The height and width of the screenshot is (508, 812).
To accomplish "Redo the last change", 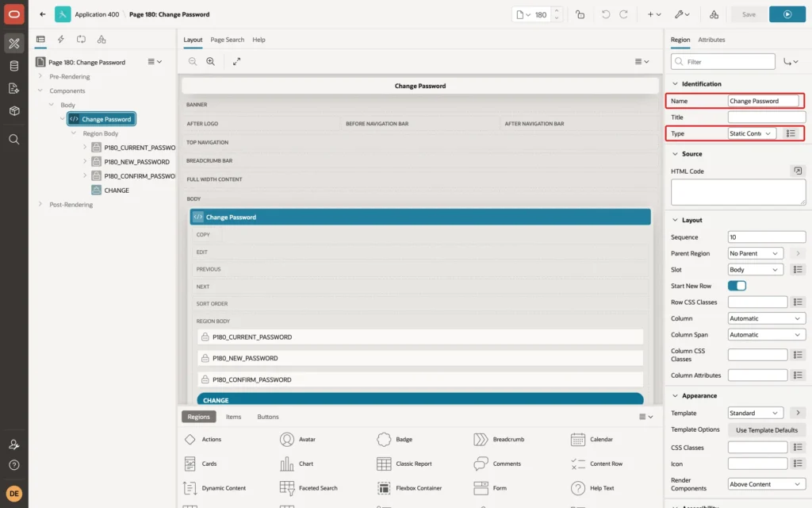I will (623, 14).
